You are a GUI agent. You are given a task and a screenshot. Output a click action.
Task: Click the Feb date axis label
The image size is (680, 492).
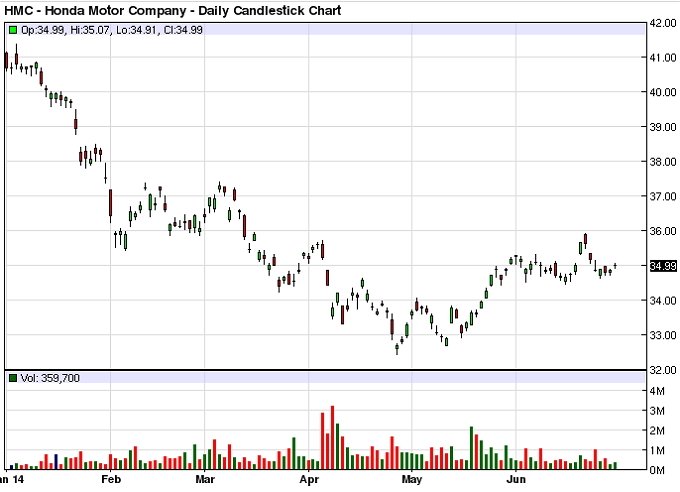point(111,479)
